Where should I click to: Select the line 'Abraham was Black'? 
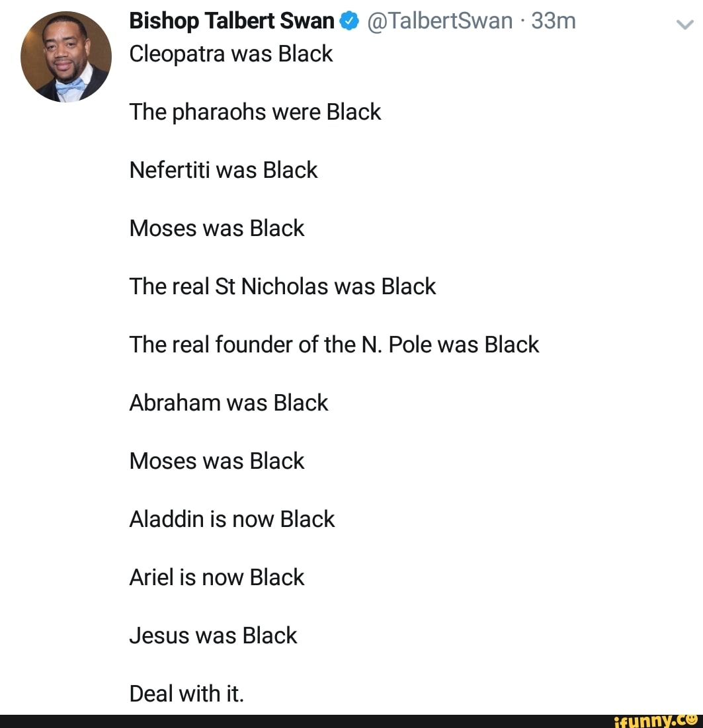(229, 403)
